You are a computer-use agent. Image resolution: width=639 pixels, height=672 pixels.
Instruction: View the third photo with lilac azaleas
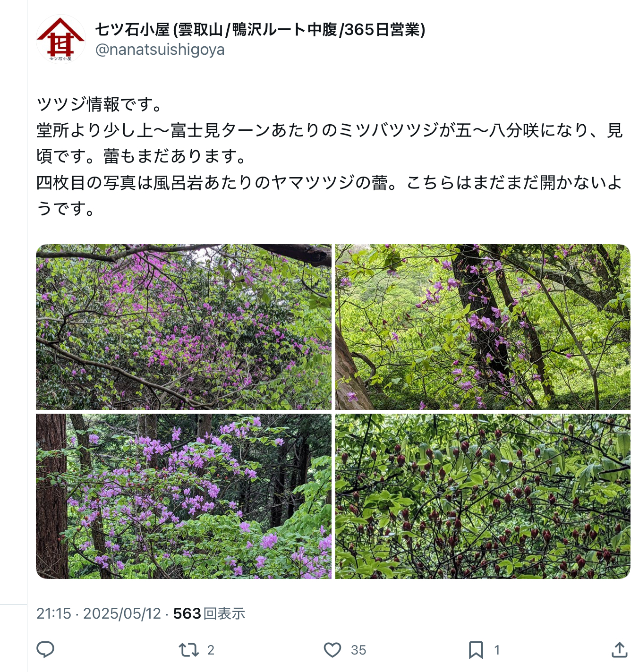(184, 496)
